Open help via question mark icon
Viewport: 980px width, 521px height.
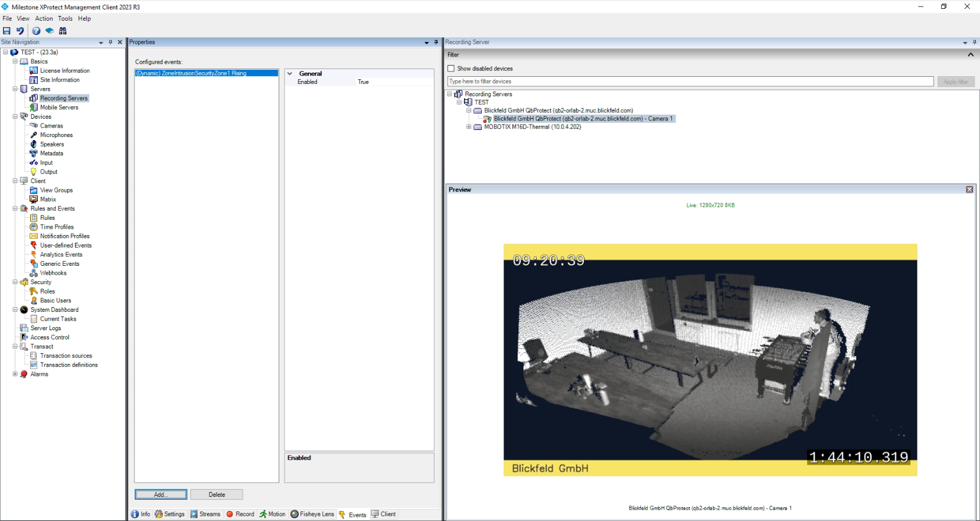click(36, 31)
